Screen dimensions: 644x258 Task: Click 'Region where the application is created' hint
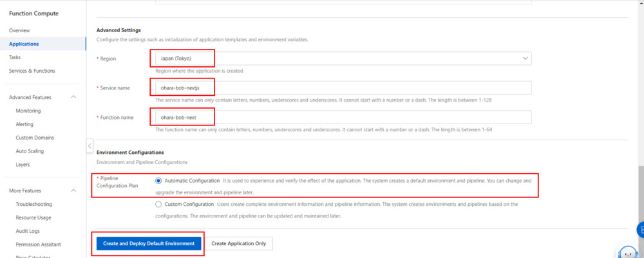coord(199,71)
